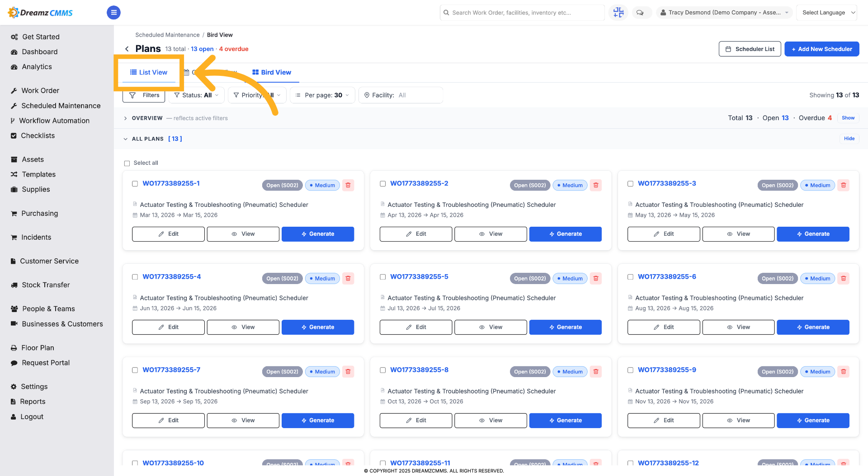Open Workflow Automation in sidebar
868x476 pixels.
click(50, 121)
